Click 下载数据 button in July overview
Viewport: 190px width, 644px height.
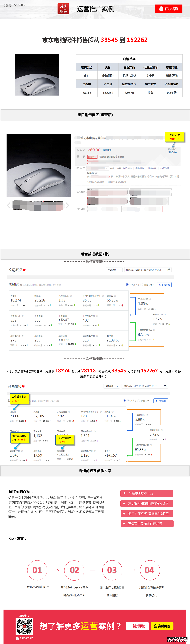164,285
